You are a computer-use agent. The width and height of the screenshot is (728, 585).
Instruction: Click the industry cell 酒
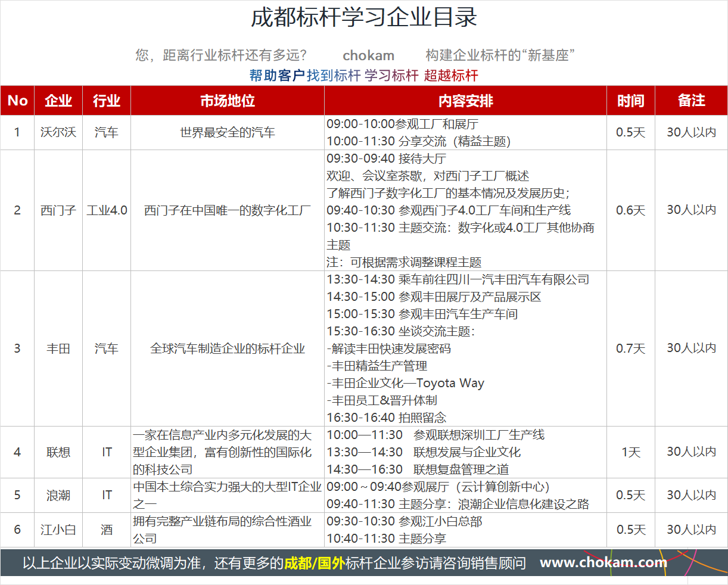[107, 530]
